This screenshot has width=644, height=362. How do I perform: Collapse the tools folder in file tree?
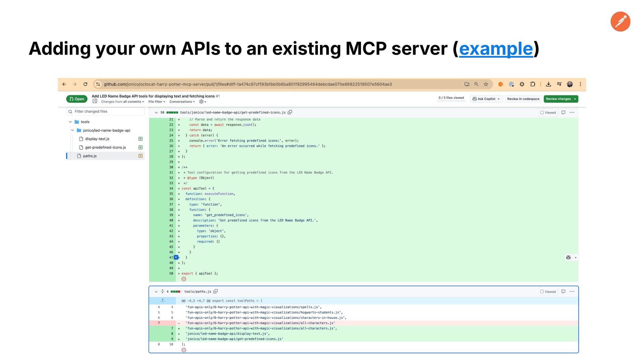point(70,122)
